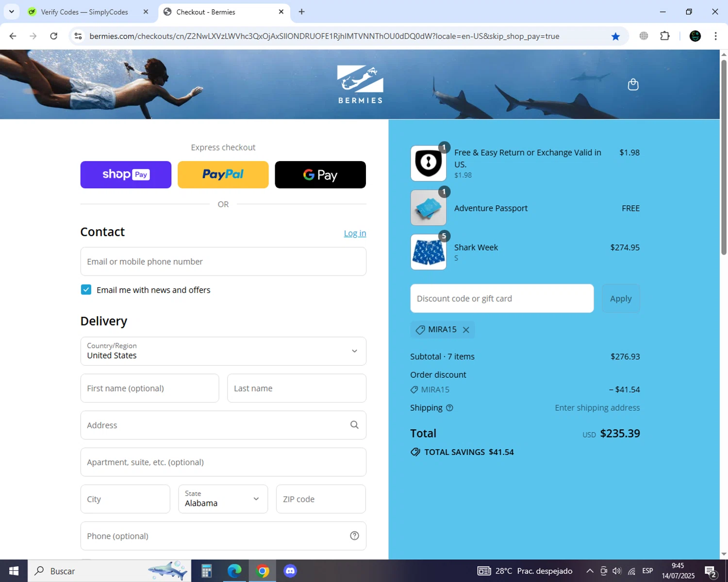Open the Chrome profile avatar

click(x=695, y=36)
